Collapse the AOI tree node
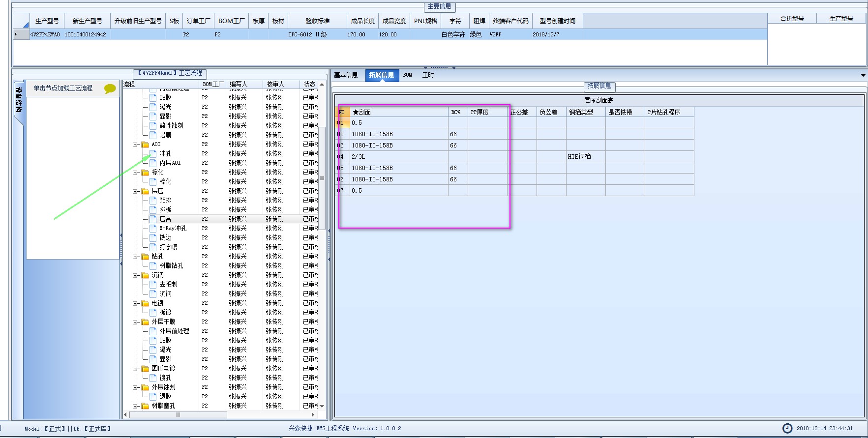868x438 pixels. pos(135,145)
